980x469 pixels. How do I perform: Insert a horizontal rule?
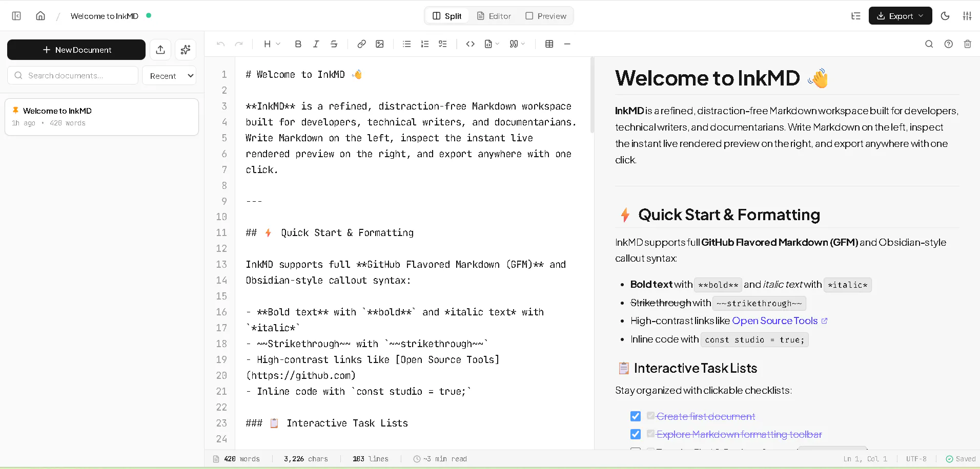click(567, 44)
